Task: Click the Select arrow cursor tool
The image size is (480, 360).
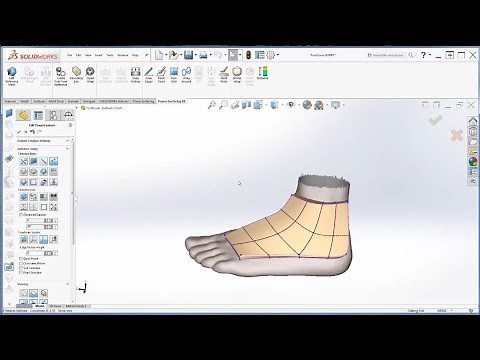Action: click(233, 55)
